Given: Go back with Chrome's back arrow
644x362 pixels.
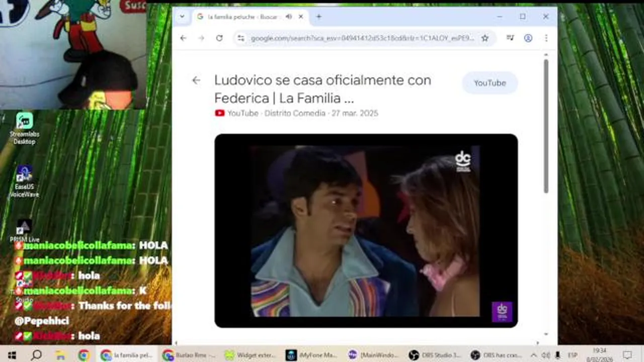Looking at the screenshot, I should [x=183, y=38].
